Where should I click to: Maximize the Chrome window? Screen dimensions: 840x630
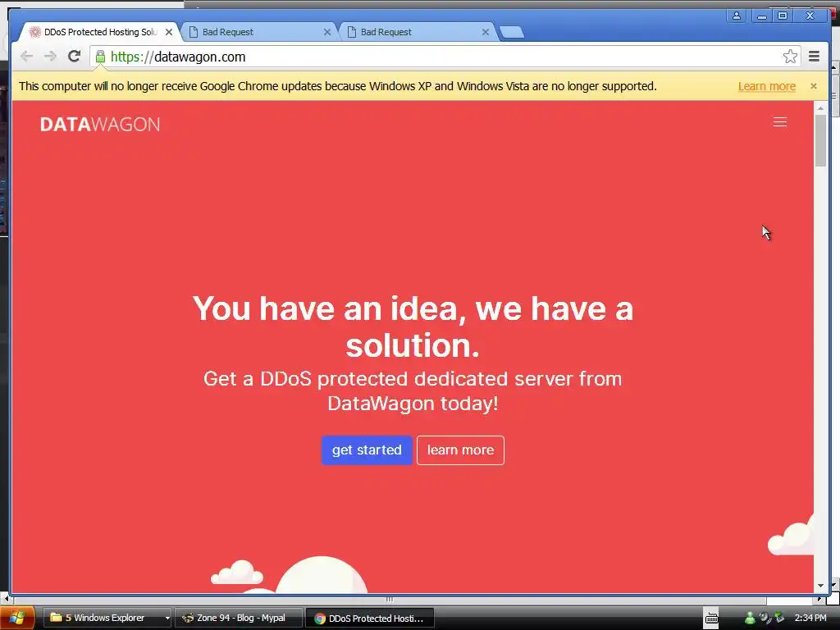[783, 16]
